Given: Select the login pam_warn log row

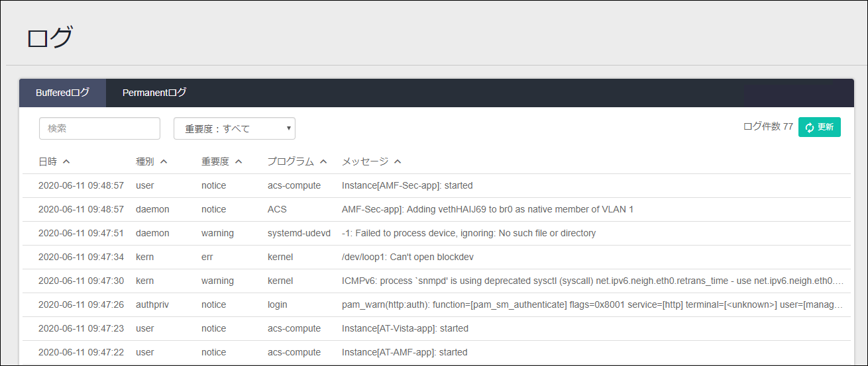Looking at the screenshot, I should 436,304.
